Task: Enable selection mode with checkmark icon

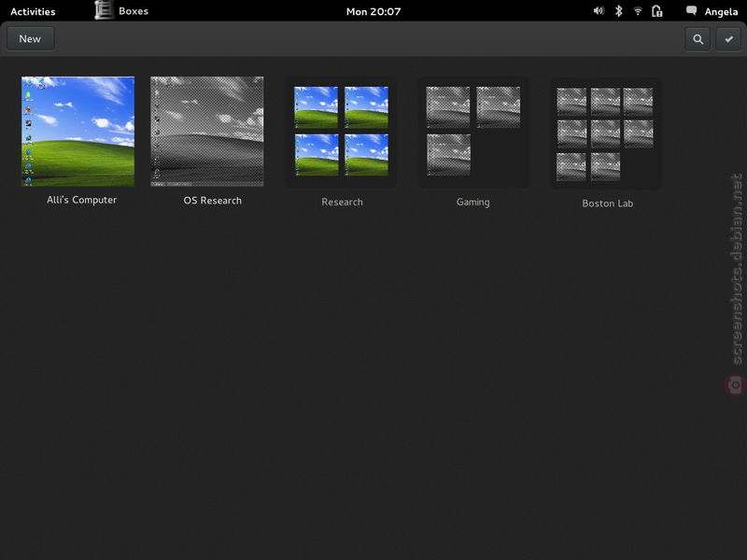Action: tap(728, 39)
